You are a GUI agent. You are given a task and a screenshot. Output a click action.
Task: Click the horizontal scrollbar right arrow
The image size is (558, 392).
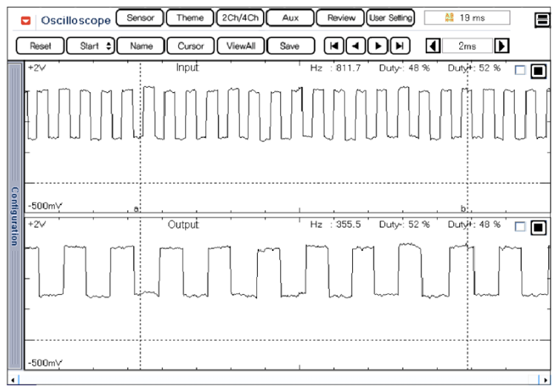[545, 380]
